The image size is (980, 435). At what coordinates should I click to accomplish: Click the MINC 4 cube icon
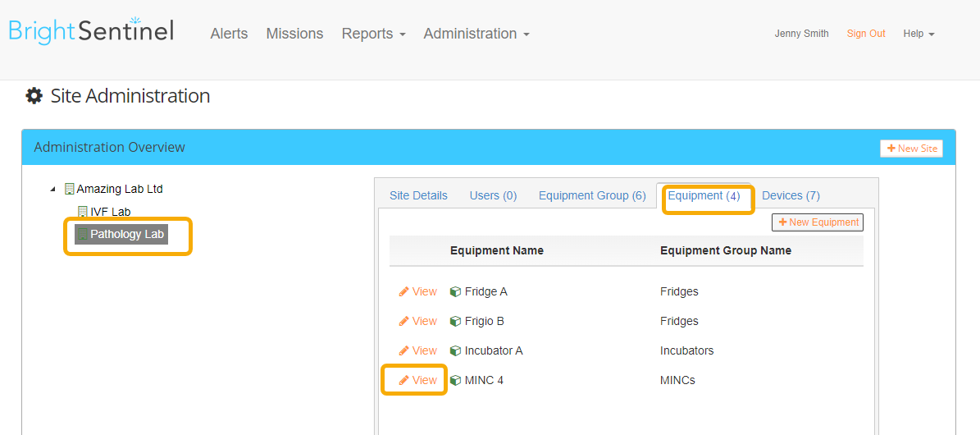pyautogui.click(x=456, y=380)
